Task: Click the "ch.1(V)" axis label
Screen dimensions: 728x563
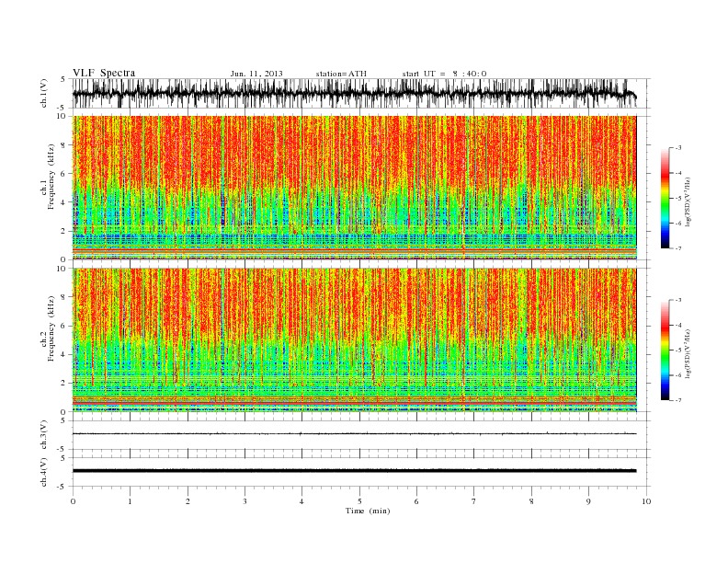Action: click(x=44, y=94)
